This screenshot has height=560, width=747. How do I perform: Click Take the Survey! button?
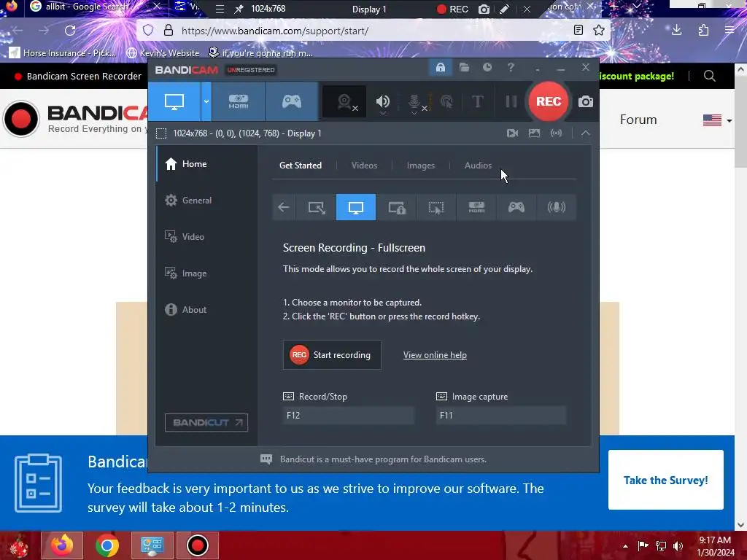(665, 480)
